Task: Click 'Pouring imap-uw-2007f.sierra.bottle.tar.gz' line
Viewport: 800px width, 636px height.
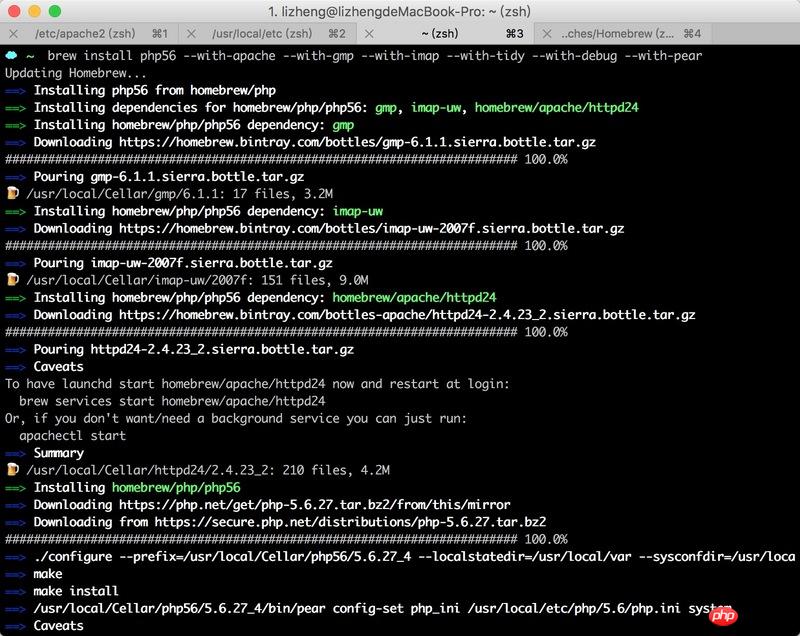Action: 183,263
